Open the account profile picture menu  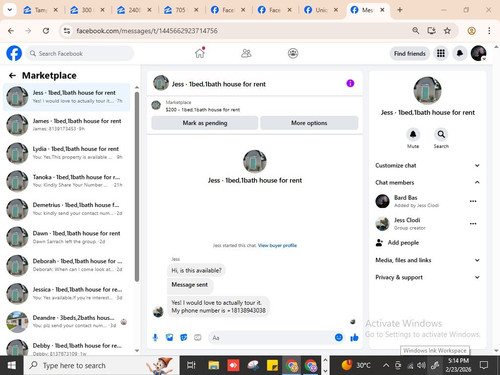coord(478,53)
